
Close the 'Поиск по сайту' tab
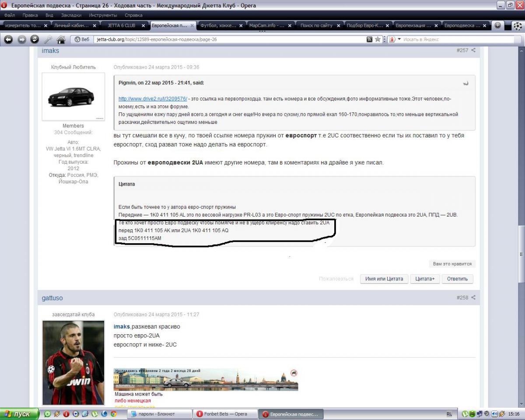338,26
